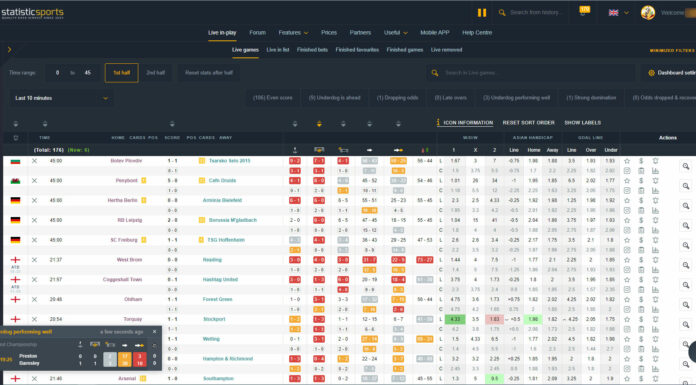Image resolution: width=696 pixels, height=385 pixels.
Task: Remove the Penybont match with X icon
Action: pos(34,181)
